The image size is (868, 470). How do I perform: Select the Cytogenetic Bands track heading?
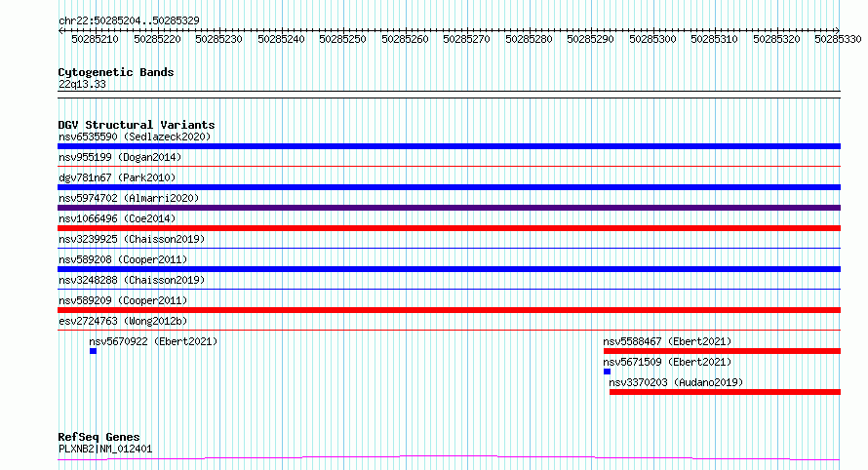(116, 72)
